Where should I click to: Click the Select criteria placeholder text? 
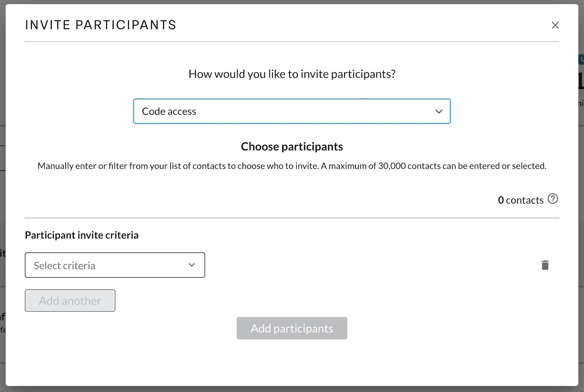[65, 265]
